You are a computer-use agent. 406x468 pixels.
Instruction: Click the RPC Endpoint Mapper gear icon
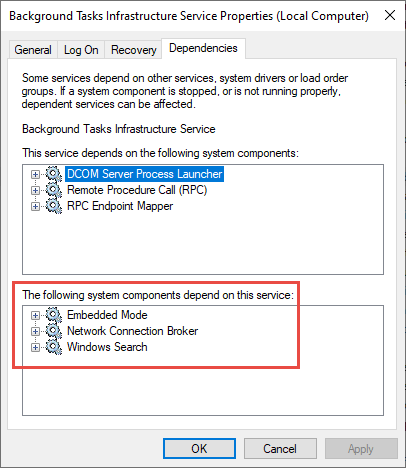[x=54, y=206]
